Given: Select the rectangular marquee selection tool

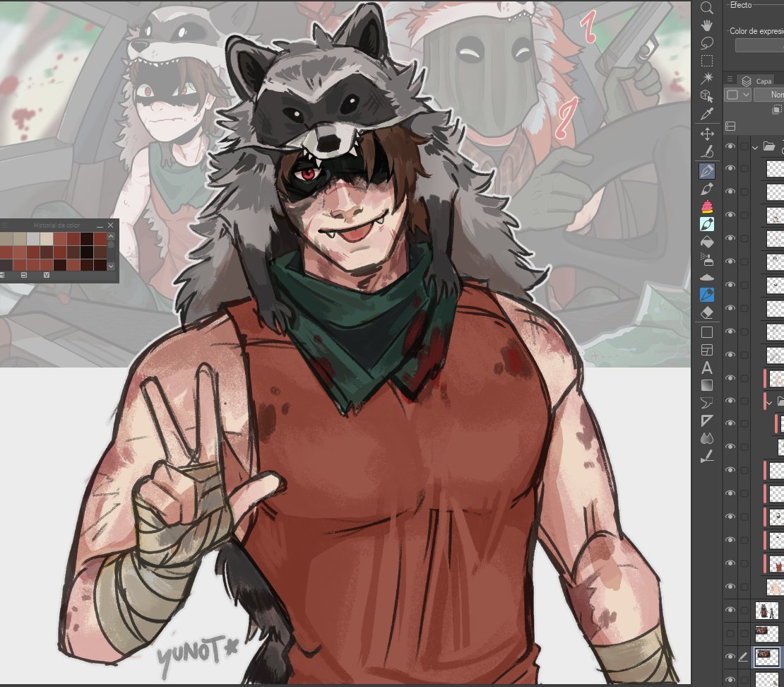Looking at the screenshot, I should pyautogui.click(x=706, y=61).
